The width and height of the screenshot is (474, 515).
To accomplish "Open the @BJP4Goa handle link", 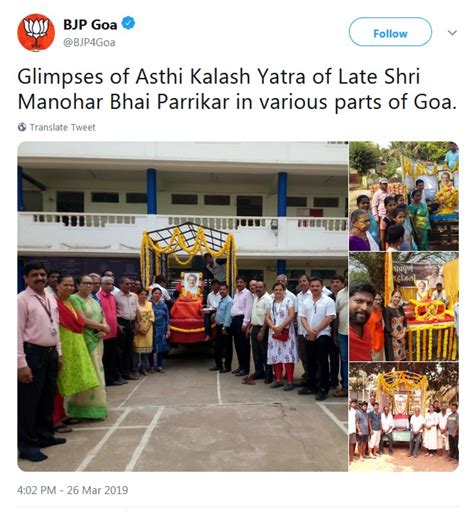I will (89, 43).
